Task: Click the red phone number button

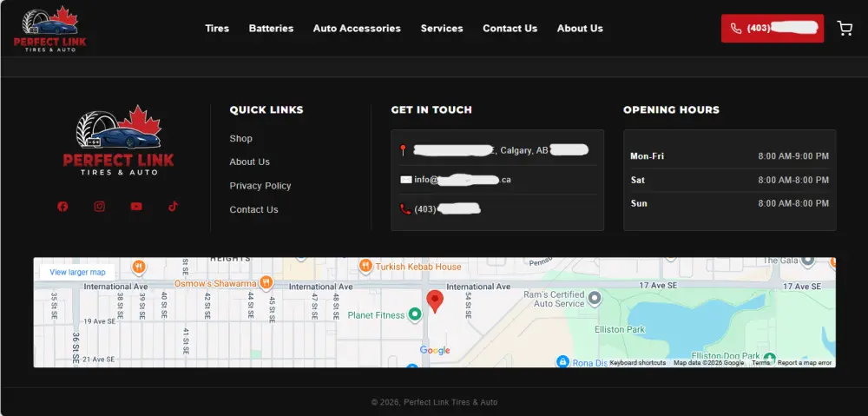Action: 773,29
